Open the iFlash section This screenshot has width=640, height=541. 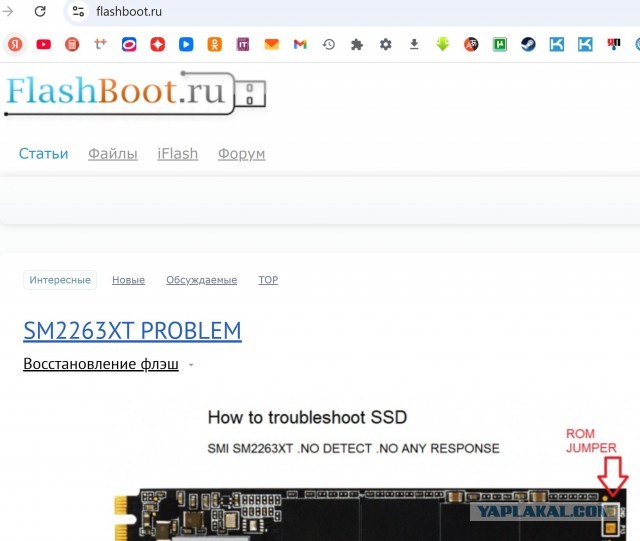tap(178, 154)
